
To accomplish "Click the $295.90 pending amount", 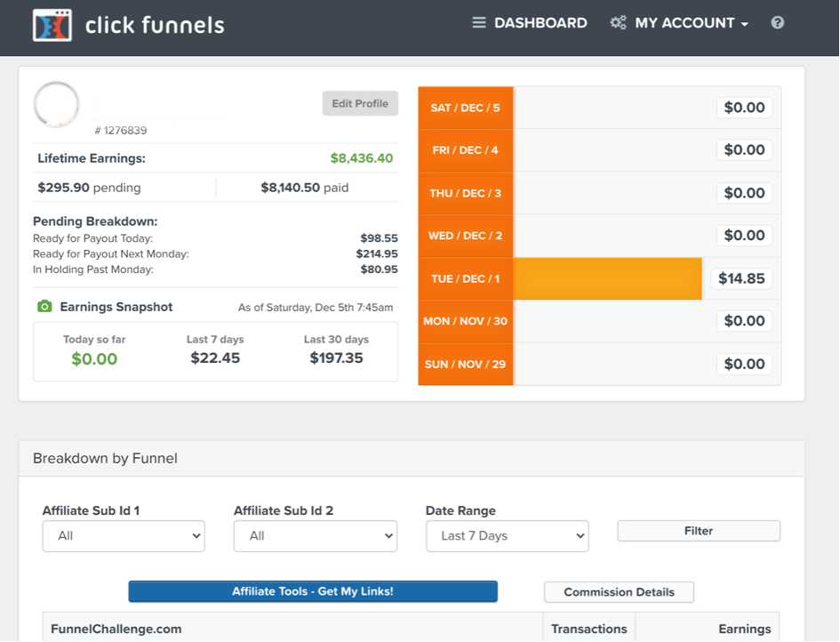I will (x=63, y=188).
